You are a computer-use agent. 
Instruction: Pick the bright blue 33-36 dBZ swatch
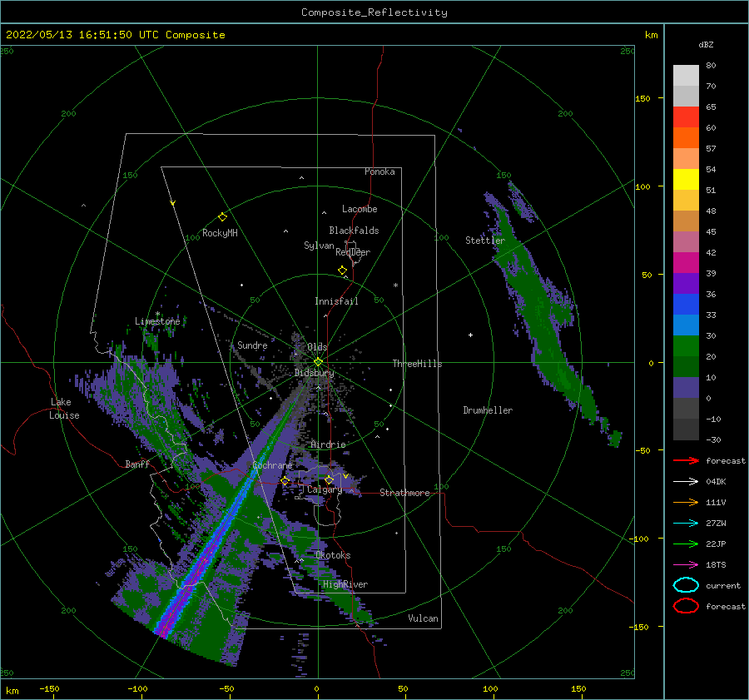(686, 305)
